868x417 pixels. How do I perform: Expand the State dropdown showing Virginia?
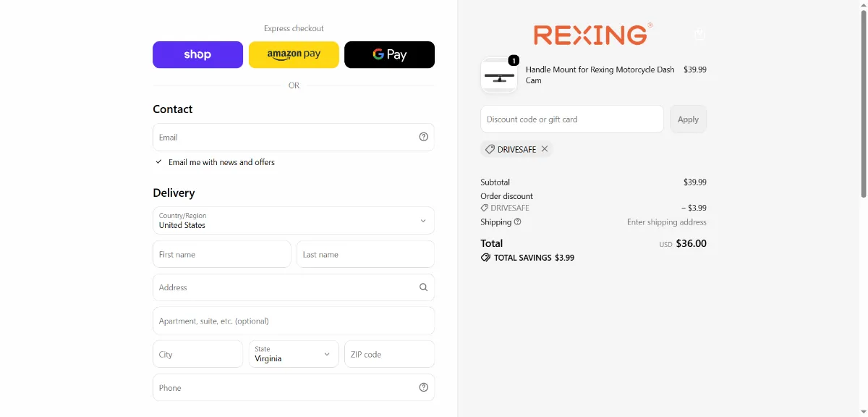tap(294, 354)
